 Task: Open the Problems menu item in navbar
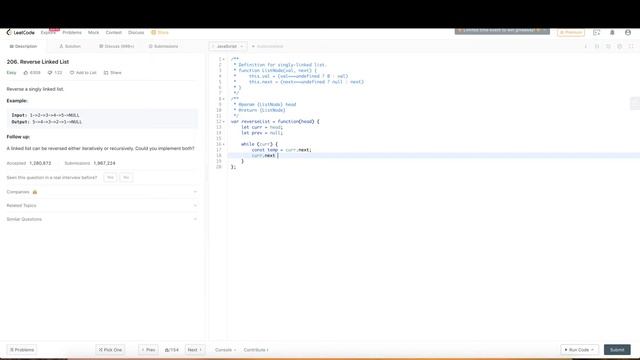click(x=72, y=32)
